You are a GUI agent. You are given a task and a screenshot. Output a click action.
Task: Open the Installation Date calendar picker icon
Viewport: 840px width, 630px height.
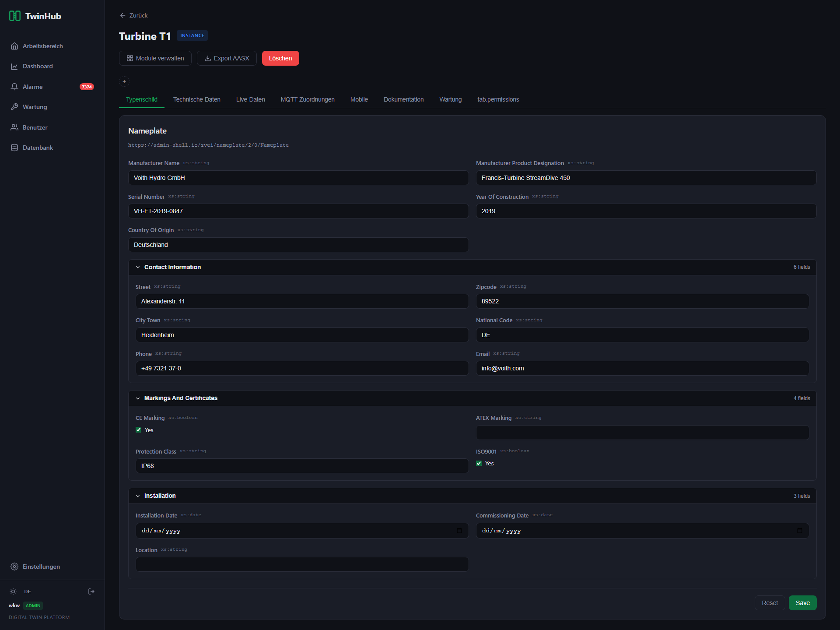coord(459,531)
